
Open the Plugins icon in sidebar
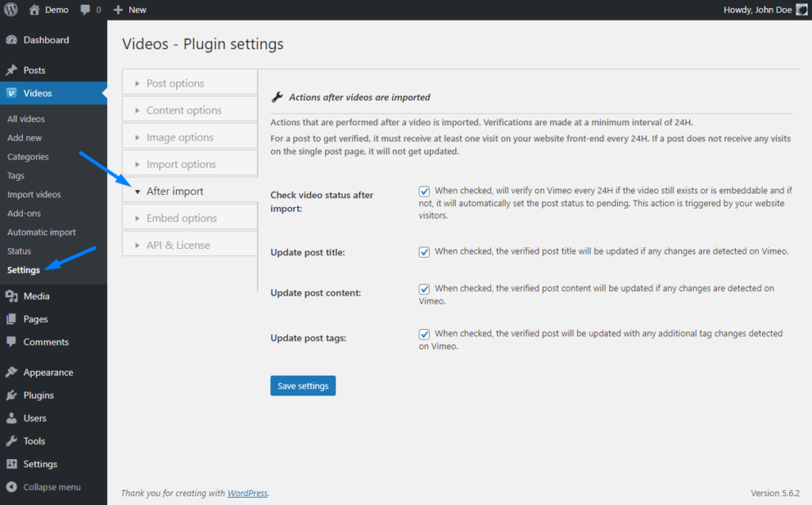click(10, 395)
